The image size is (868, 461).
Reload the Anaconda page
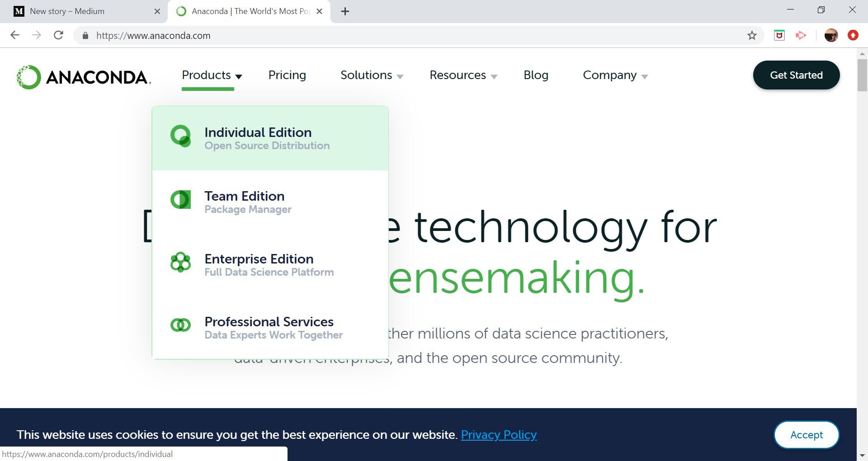(58, 35)
